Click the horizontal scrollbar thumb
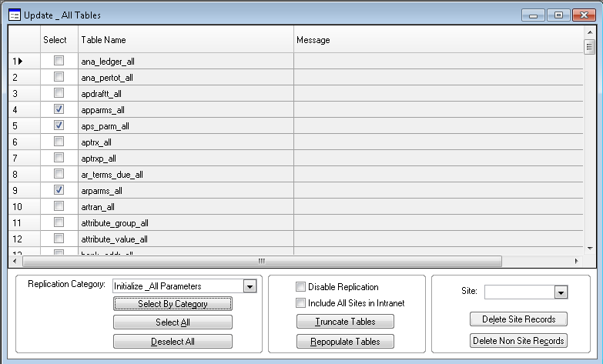The height and width of the screenshot is (364, 603). click(x=260, y=261)
